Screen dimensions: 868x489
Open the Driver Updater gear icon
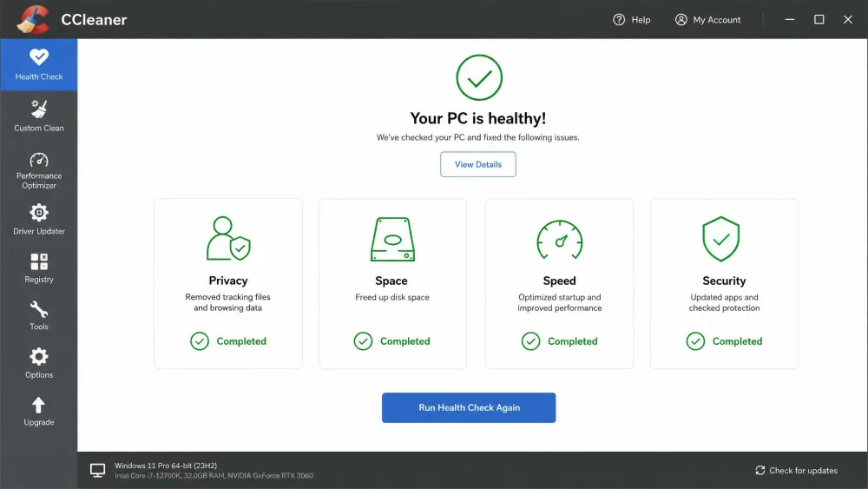click(x=39, y=213)
